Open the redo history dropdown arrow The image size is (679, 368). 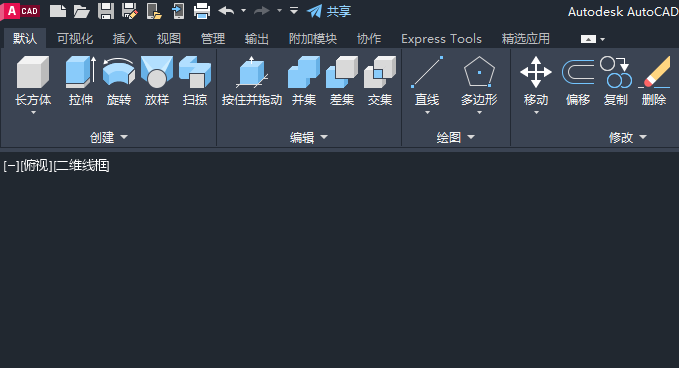pos(279,10)
